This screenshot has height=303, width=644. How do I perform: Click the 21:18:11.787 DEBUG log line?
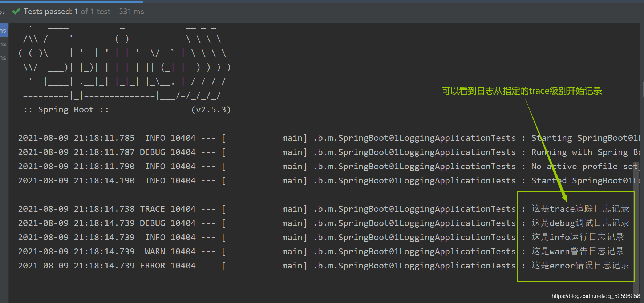pyautogui.click(x=329, y=152)
